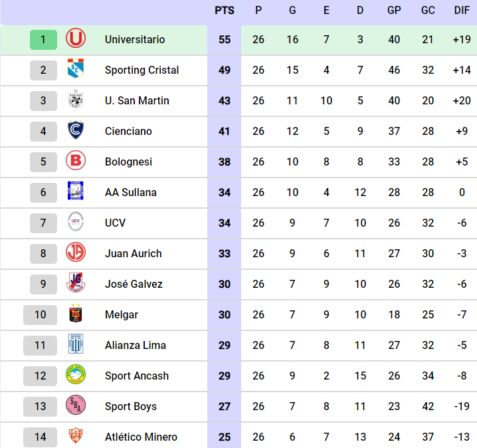Click the Alianza Lima striped crest
Image resolution: width=477 pixels, height=448 pixels.
click(x=76, y=345)
